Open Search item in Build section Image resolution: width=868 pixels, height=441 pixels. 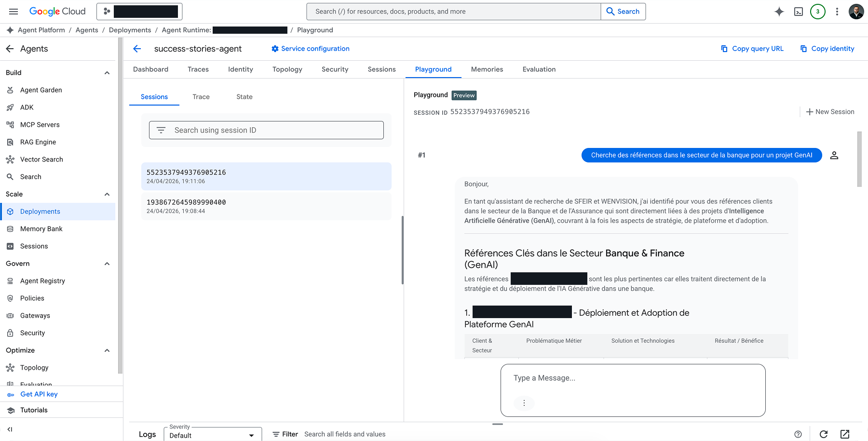tap(31, 177)
